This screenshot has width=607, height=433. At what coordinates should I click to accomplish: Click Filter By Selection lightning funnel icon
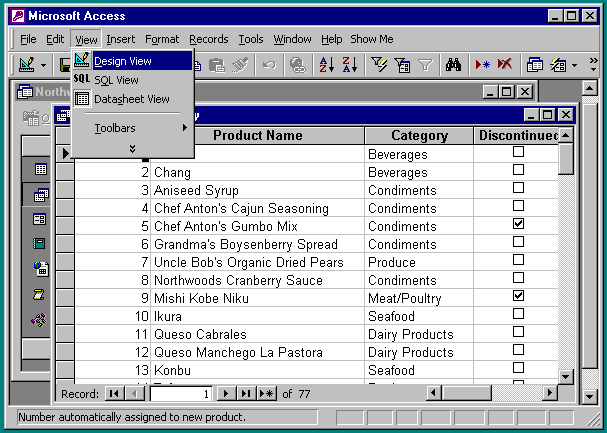[x=378, y=65]
